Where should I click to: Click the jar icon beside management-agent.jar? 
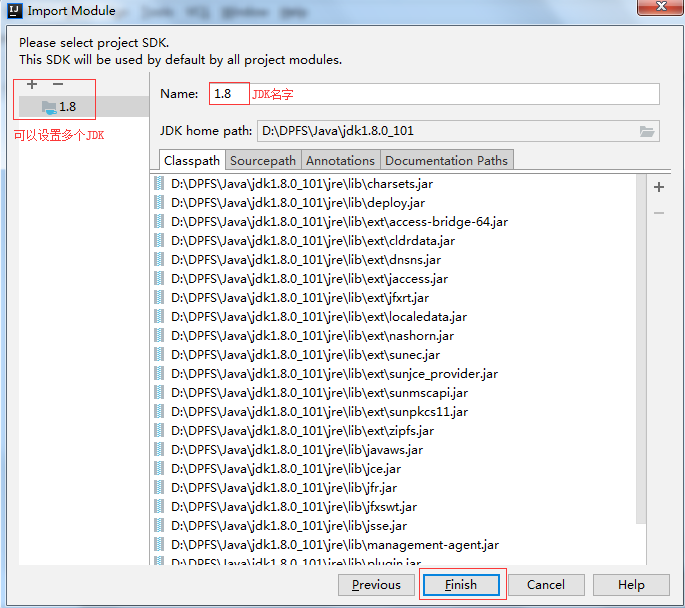[159, 545]
